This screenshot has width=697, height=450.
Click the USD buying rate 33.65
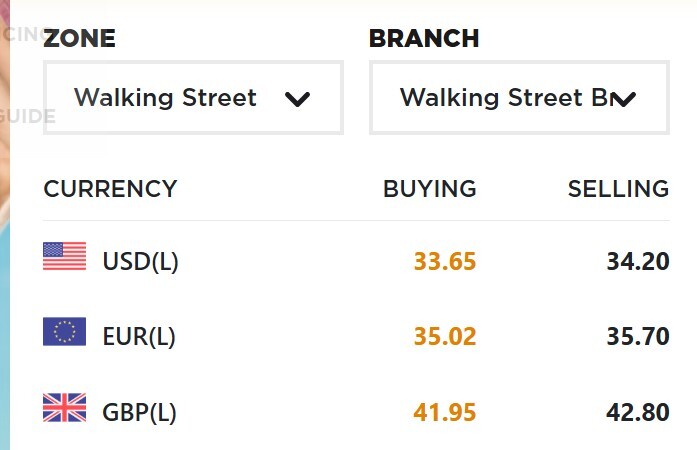pos(445,262)
